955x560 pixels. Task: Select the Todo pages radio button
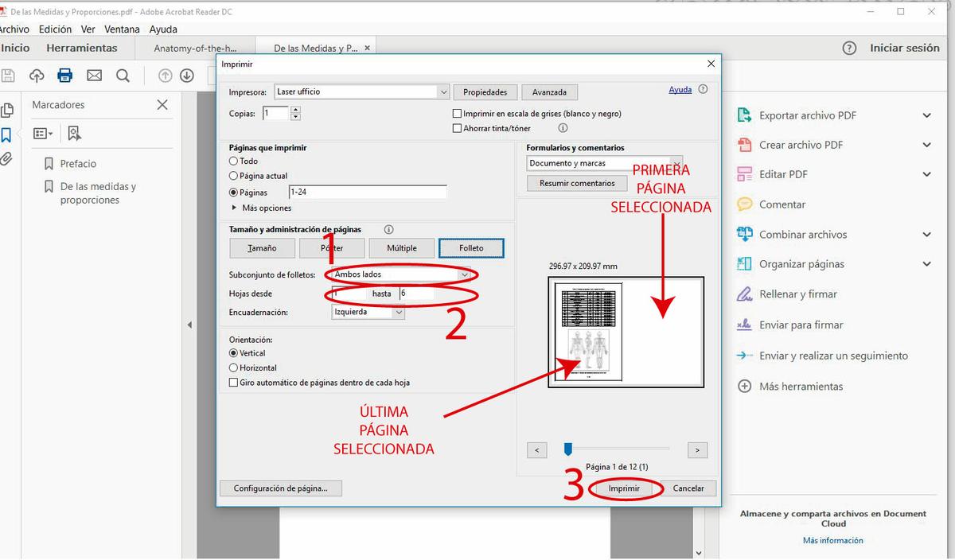[234, 161]
